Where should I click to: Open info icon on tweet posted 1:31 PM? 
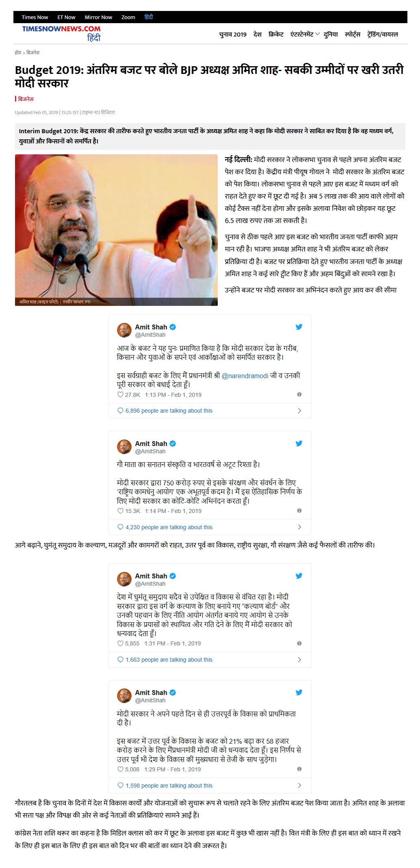point(299,643)
